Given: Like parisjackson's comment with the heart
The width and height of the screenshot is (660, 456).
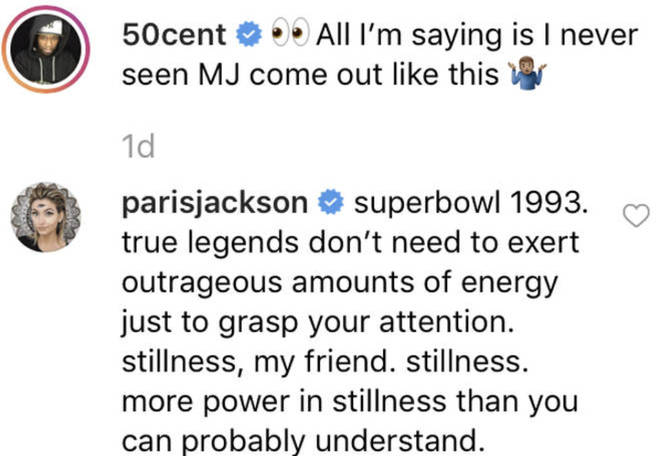Looking at the screenshot, I should pos(636,215).
